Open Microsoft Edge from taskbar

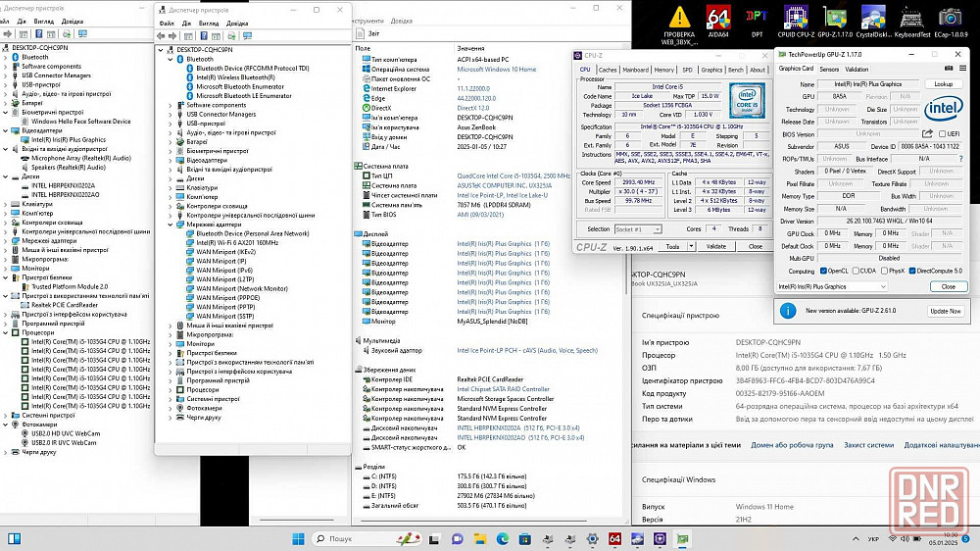[x=503, y=538]
